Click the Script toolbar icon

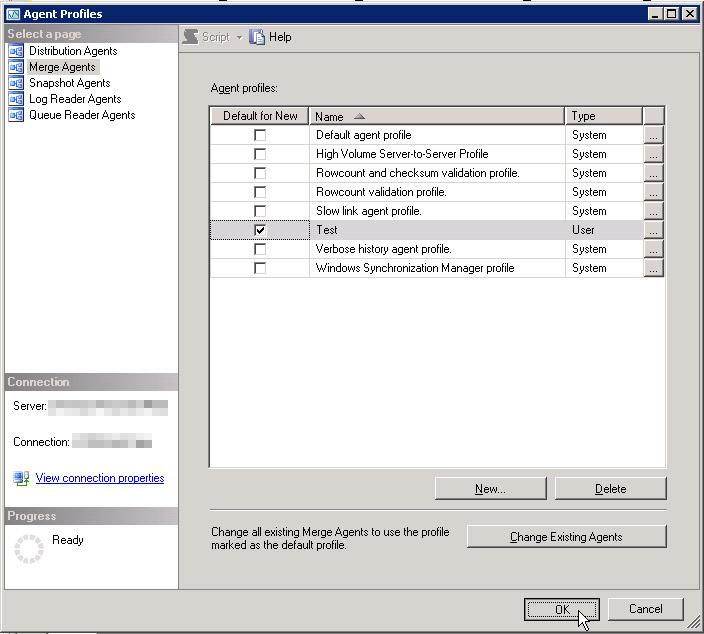(x=191, y=37)
